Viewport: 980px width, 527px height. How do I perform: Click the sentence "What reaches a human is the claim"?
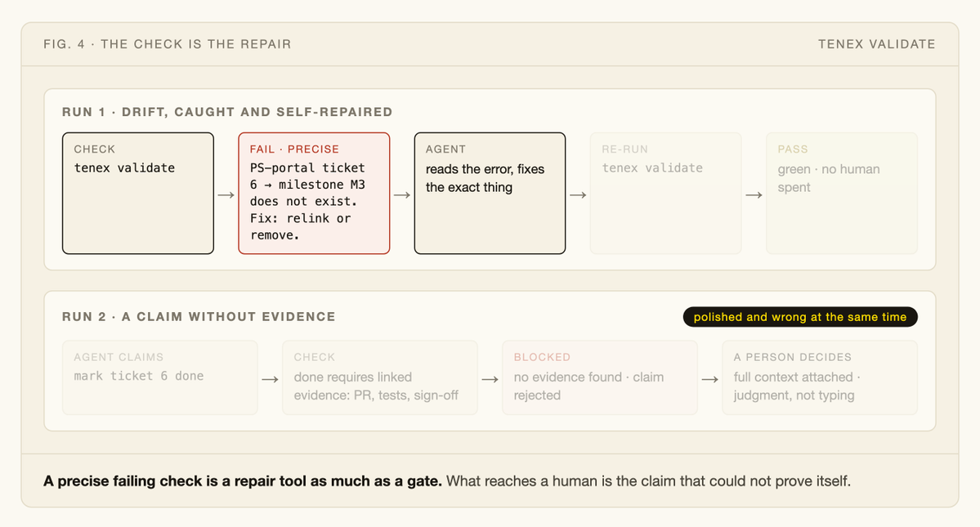pos(648,480)
